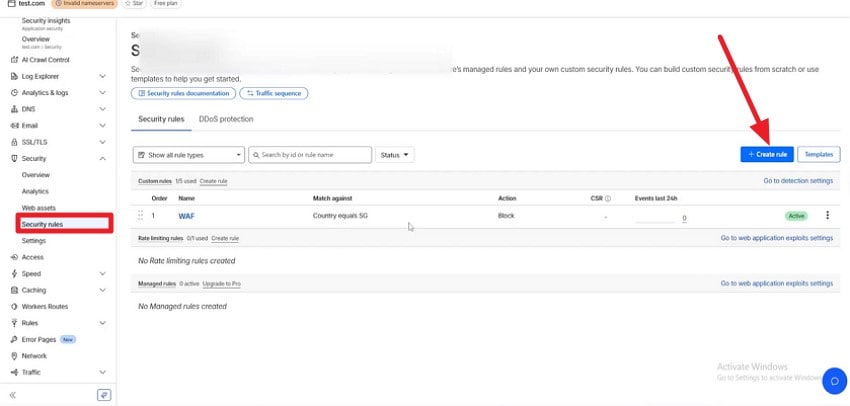This screenshot has width=850, height=406.
Task: Click the Invalid nameservers badge
Action: tap(83, 3)
